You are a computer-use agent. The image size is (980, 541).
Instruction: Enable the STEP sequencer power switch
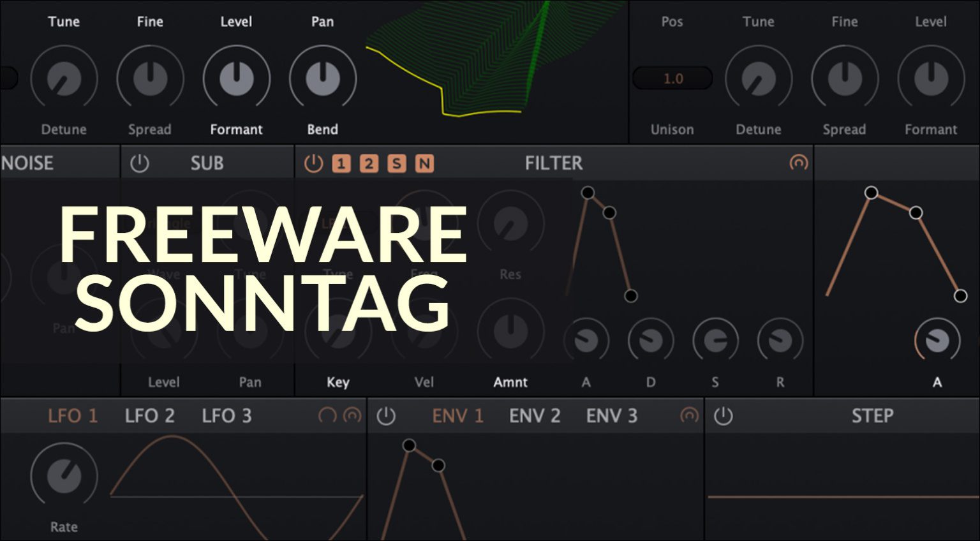tap(724, 415)
